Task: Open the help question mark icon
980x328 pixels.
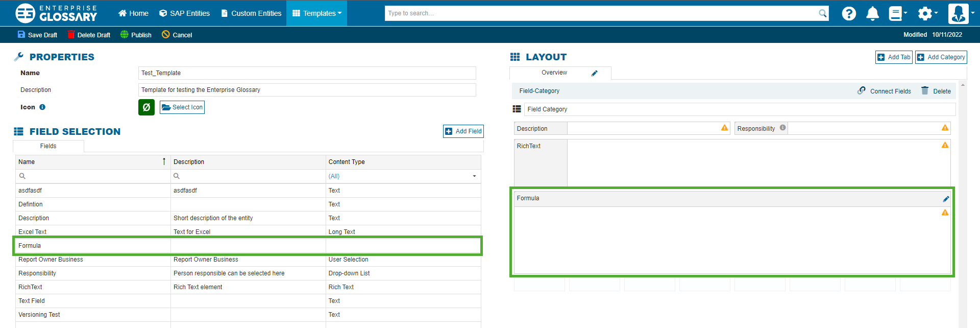Action: (849, 13)
